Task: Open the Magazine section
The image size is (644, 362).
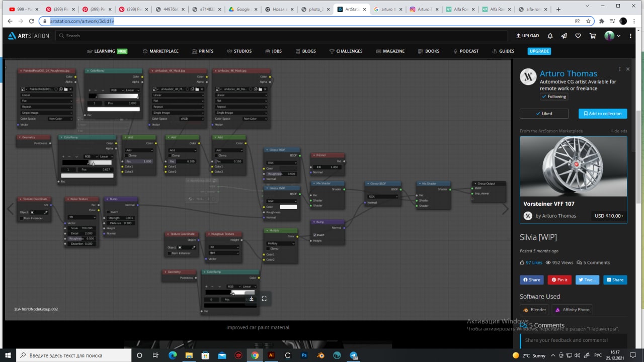Action: [x=391, y=51]
